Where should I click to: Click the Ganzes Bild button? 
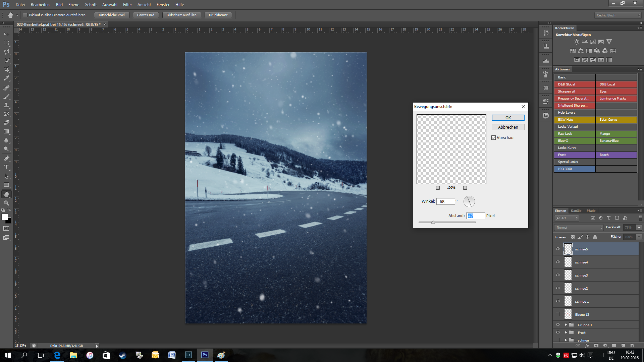pyautogui.click(x=146, y=15)
